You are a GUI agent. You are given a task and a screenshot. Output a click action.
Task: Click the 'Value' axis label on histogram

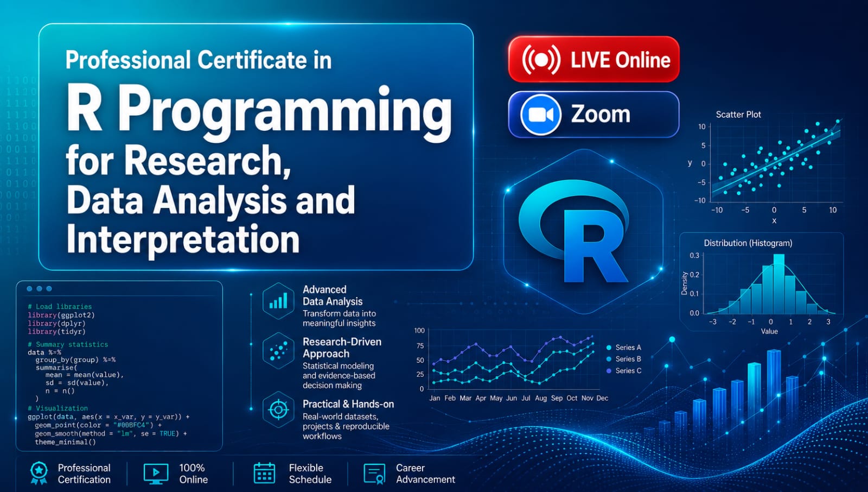769,331
